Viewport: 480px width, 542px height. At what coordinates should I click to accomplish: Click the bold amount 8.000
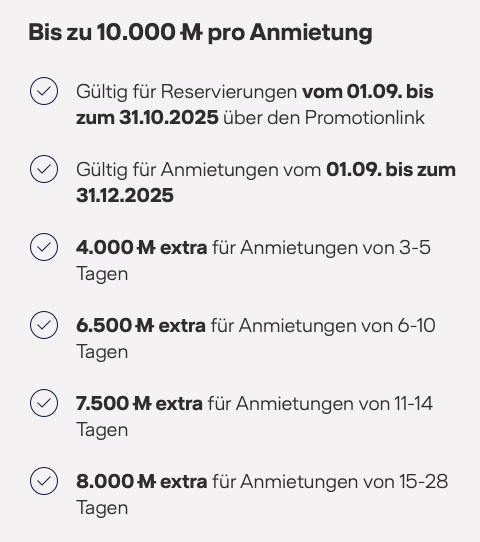point(105,482)
